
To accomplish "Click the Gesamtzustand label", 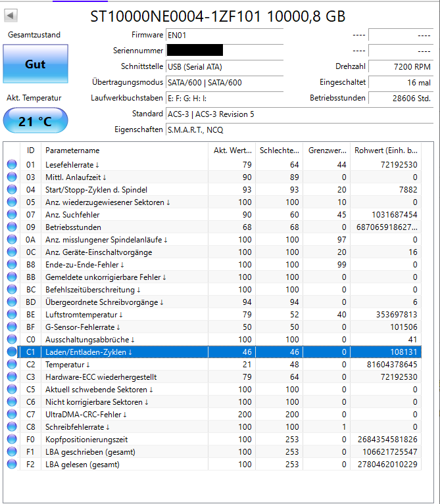I will pos(34,35).
